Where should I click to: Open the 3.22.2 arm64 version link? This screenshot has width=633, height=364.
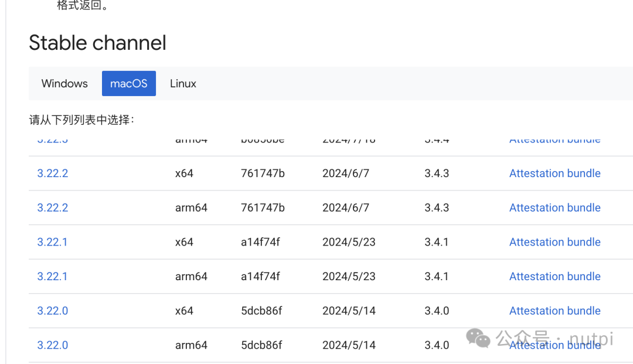(53, 207)
